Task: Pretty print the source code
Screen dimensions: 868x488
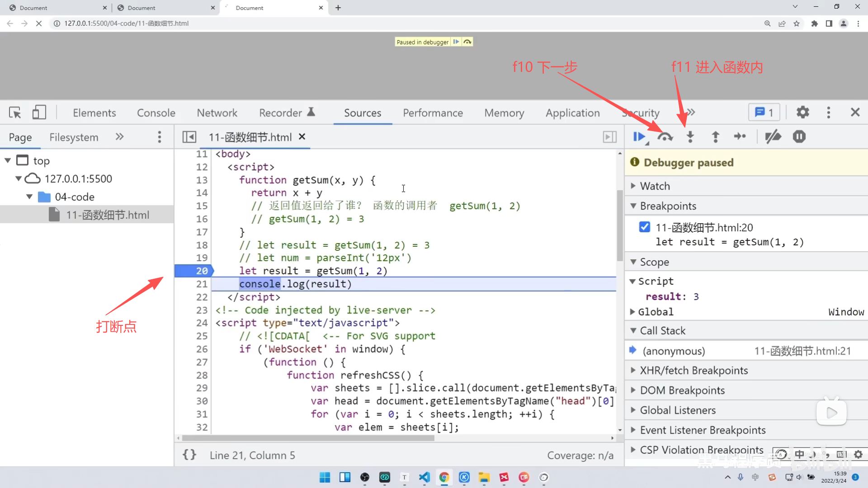Action: tap(189, 455)
